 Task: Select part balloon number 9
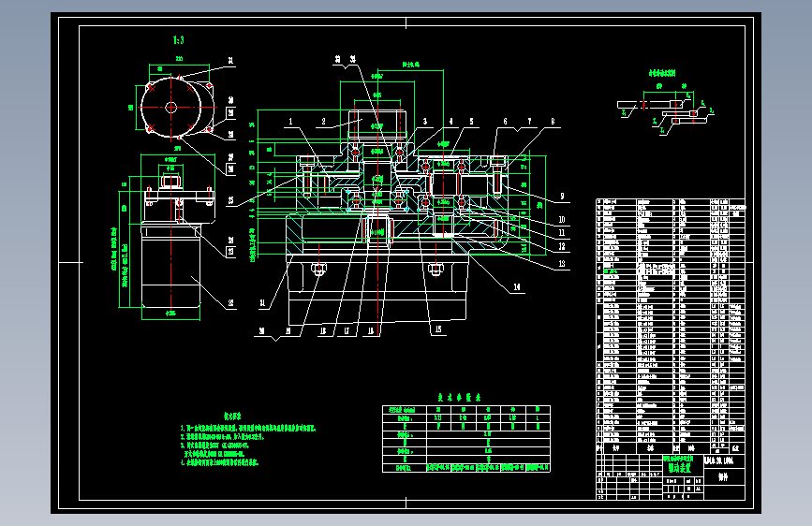[x=562, y=197]
